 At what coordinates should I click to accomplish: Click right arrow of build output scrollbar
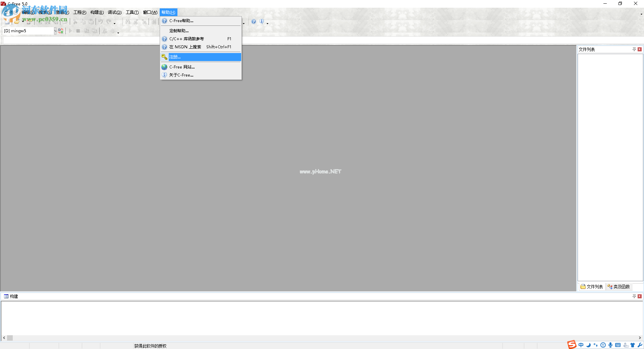640,338
